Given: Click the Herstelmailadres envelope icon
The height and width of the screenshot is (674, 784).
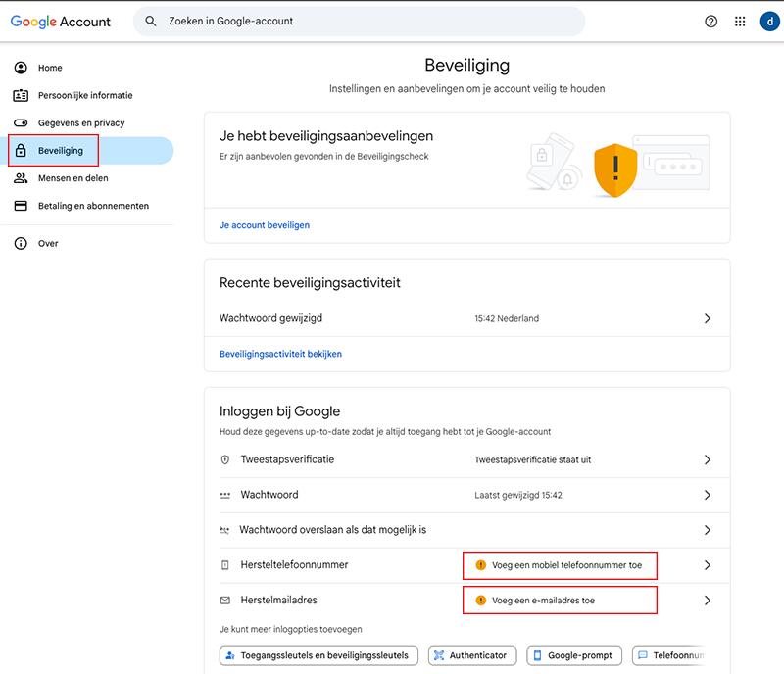Looking at the screenshot, I should coord(225,600).
